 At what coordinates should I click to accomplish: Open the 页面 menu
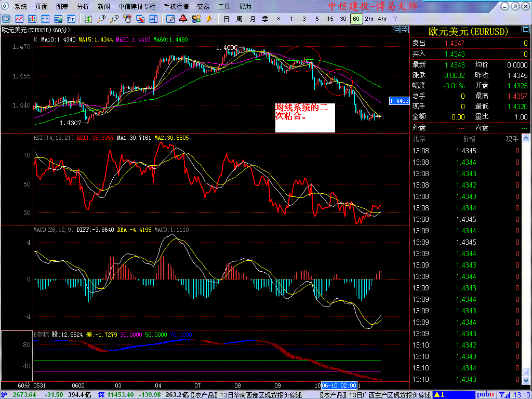42,6
